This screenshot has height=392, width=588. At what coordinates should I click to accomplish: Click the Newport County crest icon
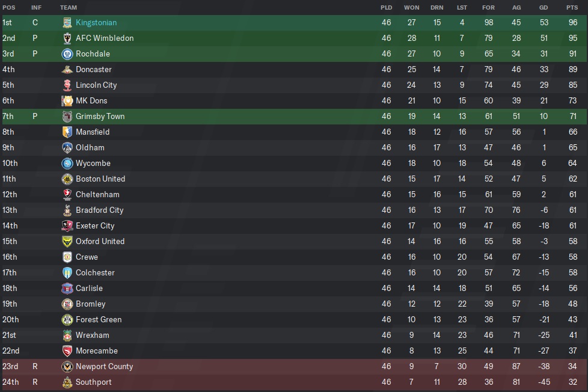click(x=67, y=367)
